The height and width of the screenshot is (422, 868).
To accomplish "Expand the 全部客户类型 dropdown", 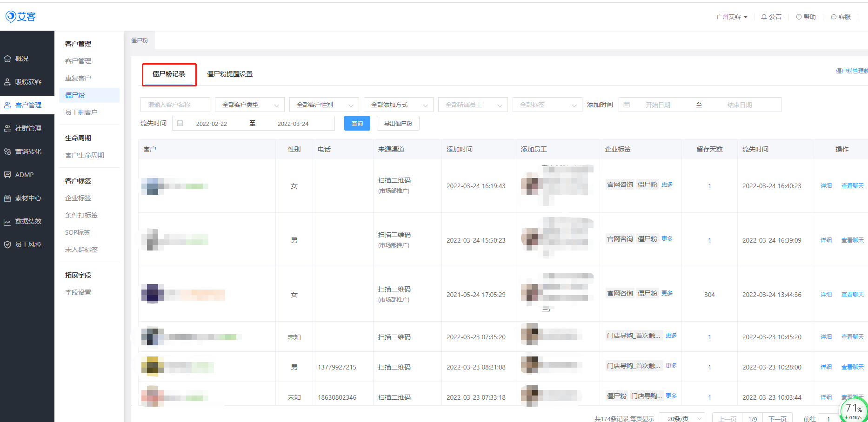I will [x=249, y=105].
